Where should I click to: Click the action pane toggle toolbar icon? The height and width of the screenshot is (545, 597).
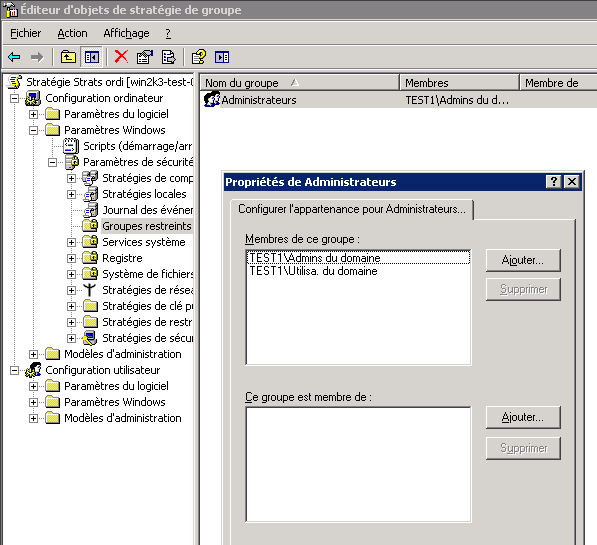pyautogui.click(x=222, y=57)
